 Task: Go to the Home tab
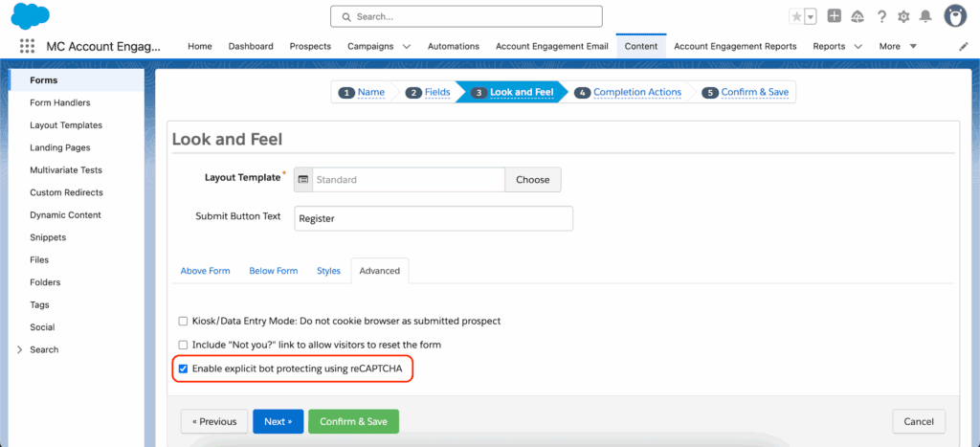200,46
